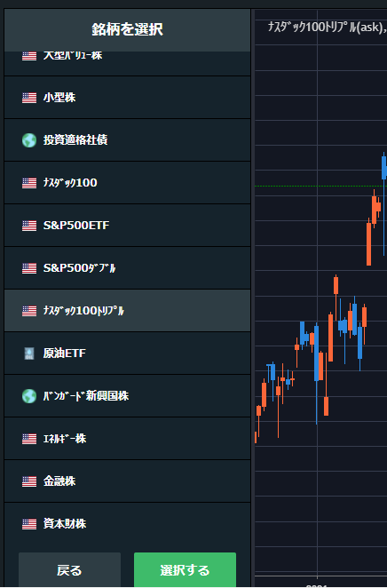Click the globe icon beside バンガード新興国株
387x588 pixels.
[29, 396]
